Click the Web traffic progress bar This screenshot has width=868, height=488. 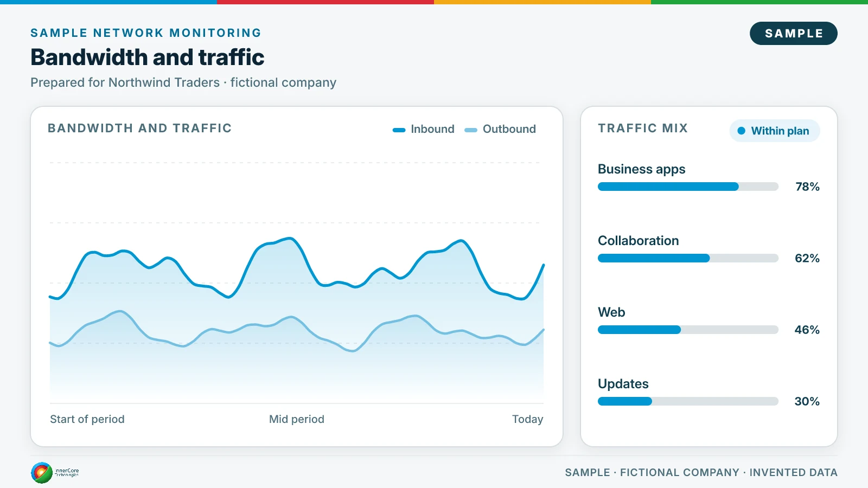[x=688, y=330]
